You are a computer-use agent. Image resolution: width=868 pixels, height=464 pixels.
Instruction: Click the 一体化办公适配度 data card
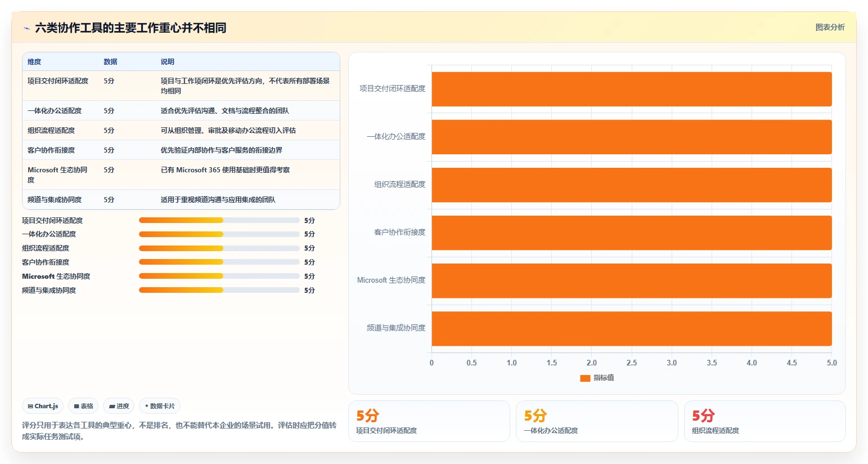tap(597, 421)
